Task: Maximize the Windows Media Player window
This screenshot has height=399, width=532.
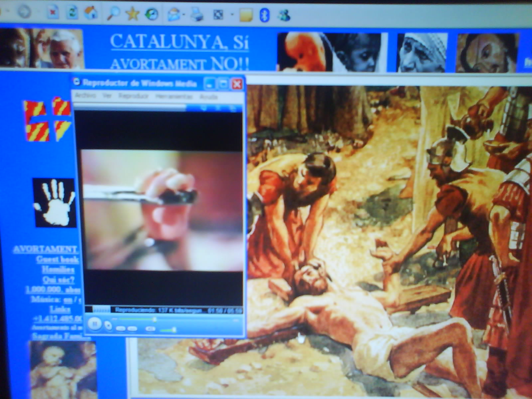Action: tap(223, 84)
